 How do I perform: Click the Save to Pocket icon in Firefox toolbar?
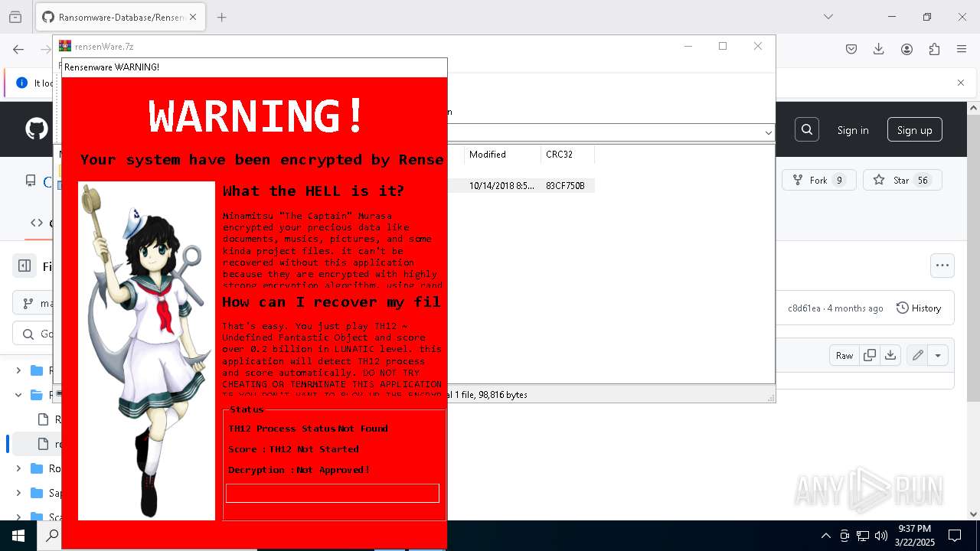851,49
